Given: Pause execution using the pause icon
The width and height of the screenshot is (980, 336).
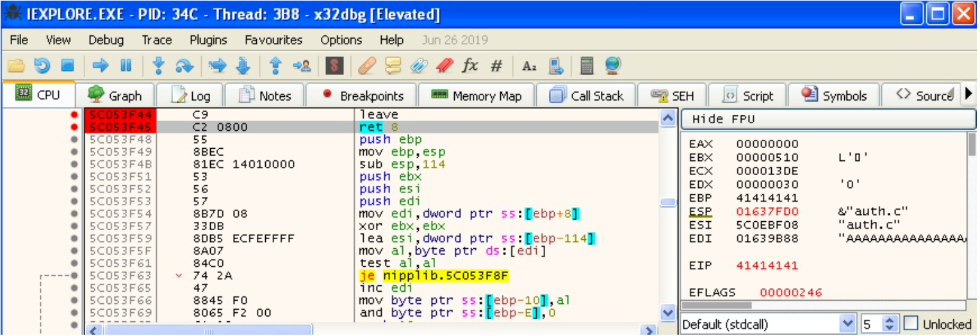Looking at the screenshot, I should (x=126, y=65).
